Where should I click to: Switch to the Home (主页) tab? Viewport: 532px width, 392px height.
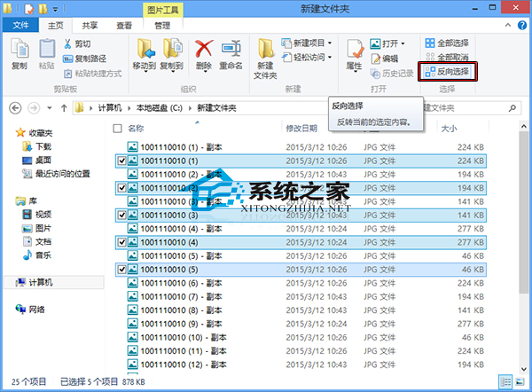click(x=56, y=26)
